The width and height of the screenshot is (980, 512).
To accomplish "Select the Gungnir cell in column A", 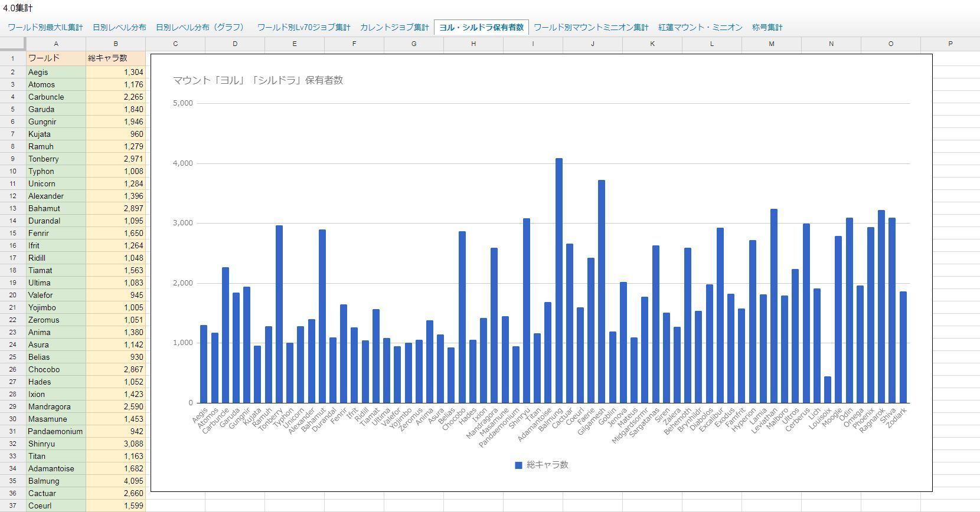I will [x=56, y=122].
